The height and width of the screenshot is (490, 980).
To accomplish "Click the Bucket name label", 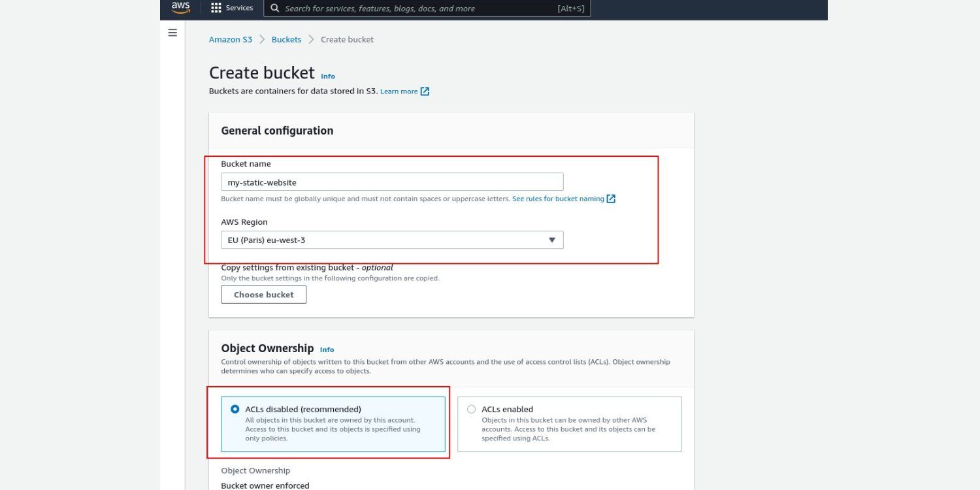I will 246,164.
